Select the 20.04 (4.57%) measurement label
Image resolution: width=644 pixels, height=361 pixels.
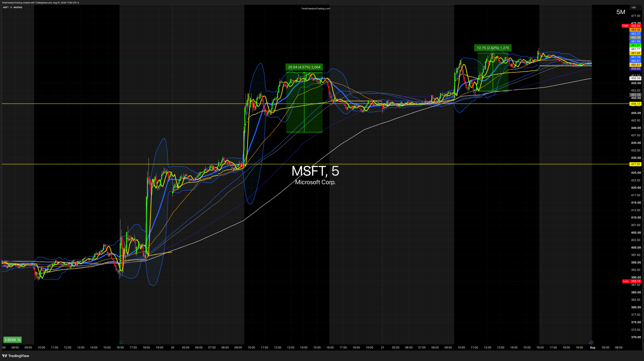pyautogui.click(x=304, y=67)
